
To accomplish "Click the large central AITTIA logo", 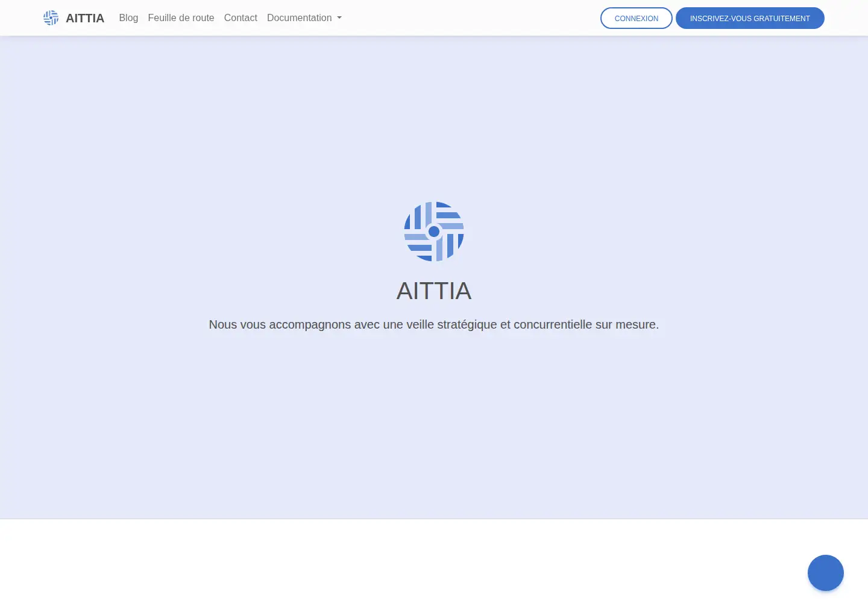I will pyautogui.click(x=434, y=232).
